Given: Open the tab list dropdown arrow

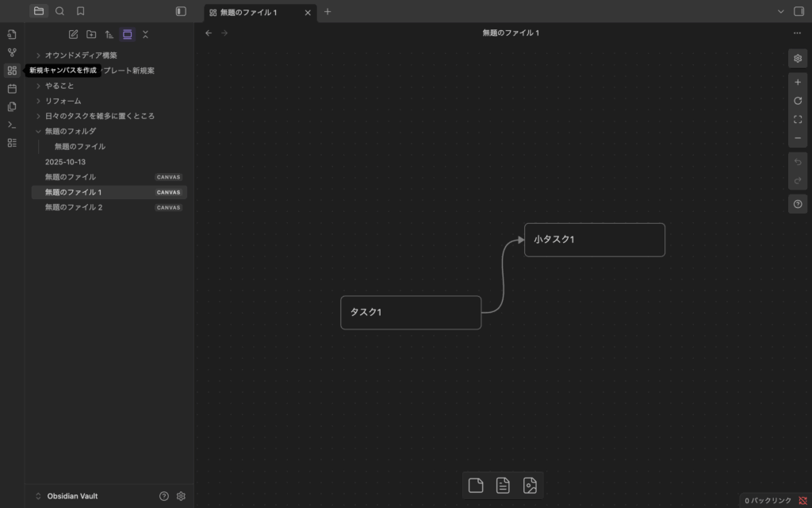Looking at the screenshot, I should click(x=780, y=11).
